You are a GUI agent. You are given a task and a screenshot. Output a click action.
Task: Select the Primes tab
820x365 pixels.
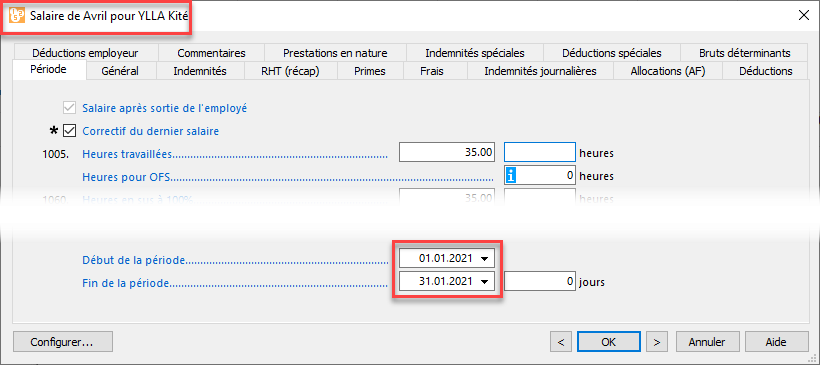tap(370, 71)
